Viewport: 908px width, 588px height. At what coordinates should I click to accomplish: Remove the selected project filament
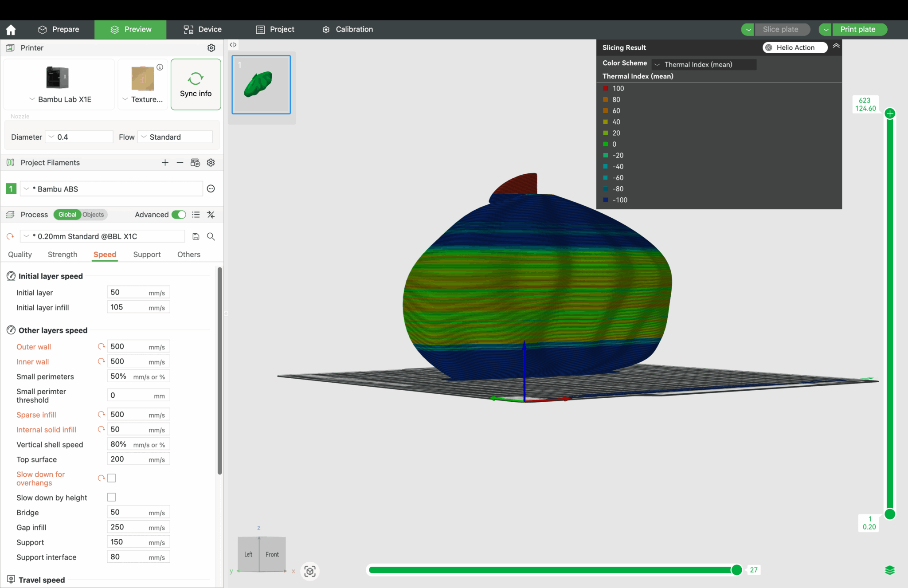click(180, 162)
